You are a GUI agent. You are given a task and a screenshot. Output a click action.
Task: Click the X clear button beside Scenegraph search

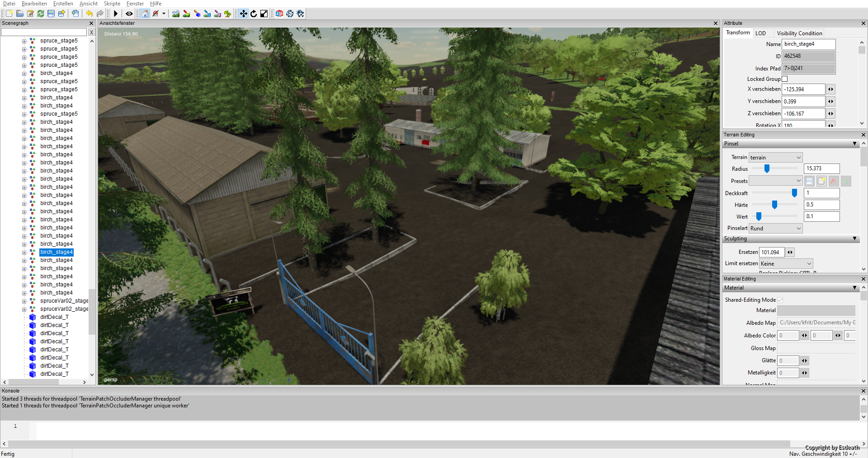click(91, 32)
